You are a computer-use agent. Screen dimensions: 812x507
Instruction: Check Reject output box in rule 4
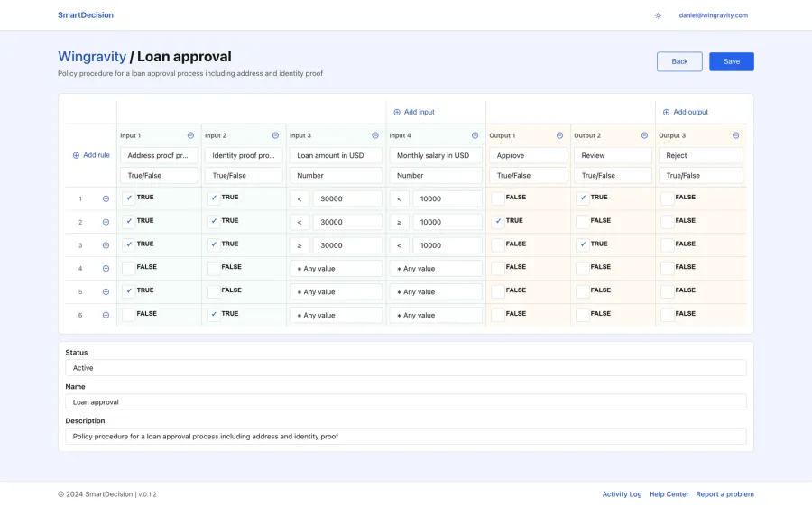point(668,268)
